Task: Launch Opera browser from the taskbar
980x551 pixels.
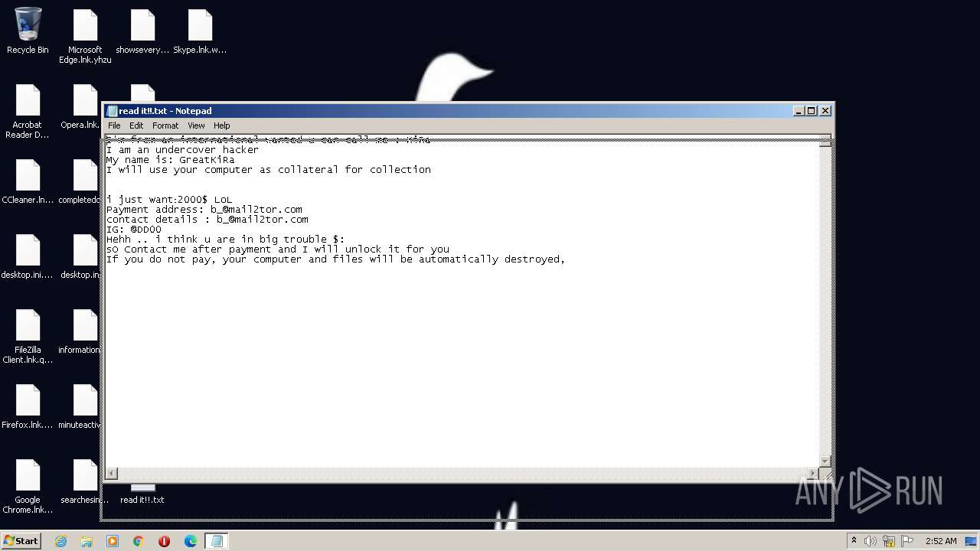Action: click(x=164, y=541)
